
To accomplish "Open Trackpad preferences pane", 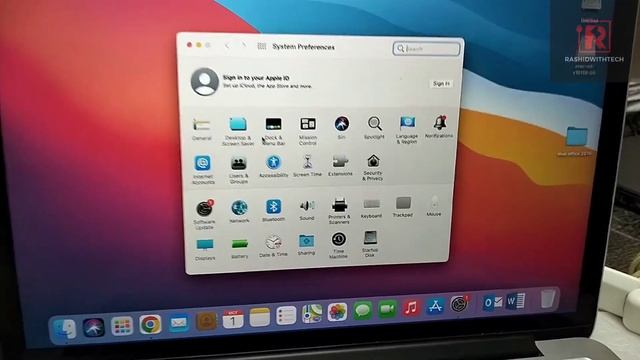I will pyautogui.click(x=403, y=203).
